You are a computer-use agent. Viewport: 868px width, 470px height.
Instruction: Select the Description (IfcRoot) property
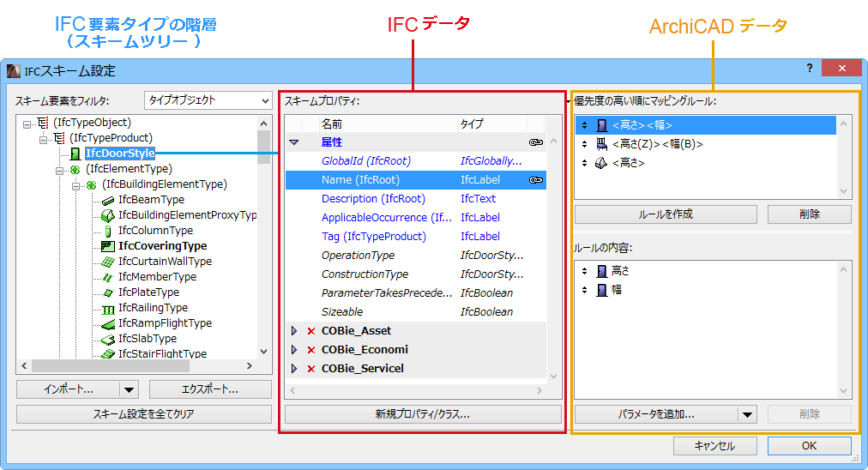pos(416,199)
